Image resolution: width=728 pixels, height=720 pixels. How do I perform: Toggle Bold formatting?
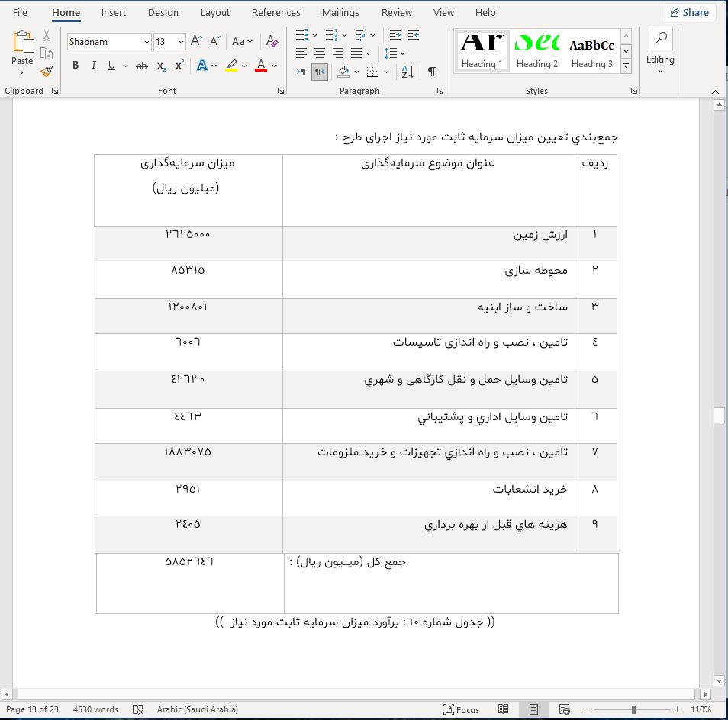pyautogui.click(x=76, y=66)
